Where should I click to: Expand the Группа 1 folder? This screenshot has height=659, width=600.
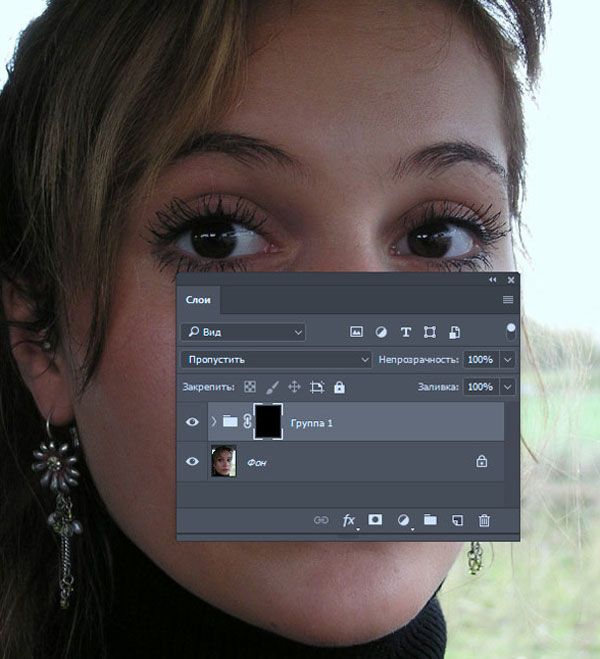coord(213,421)
